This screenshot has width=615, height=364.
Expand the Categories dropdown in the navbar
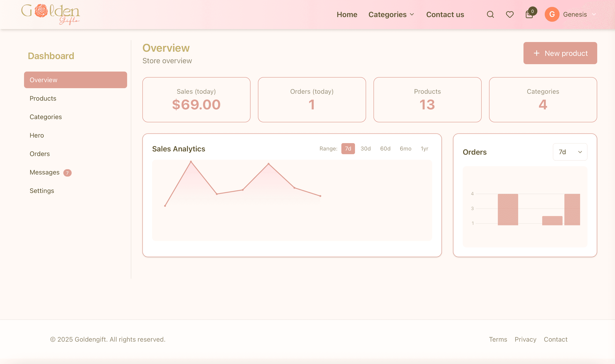[391, 15]
